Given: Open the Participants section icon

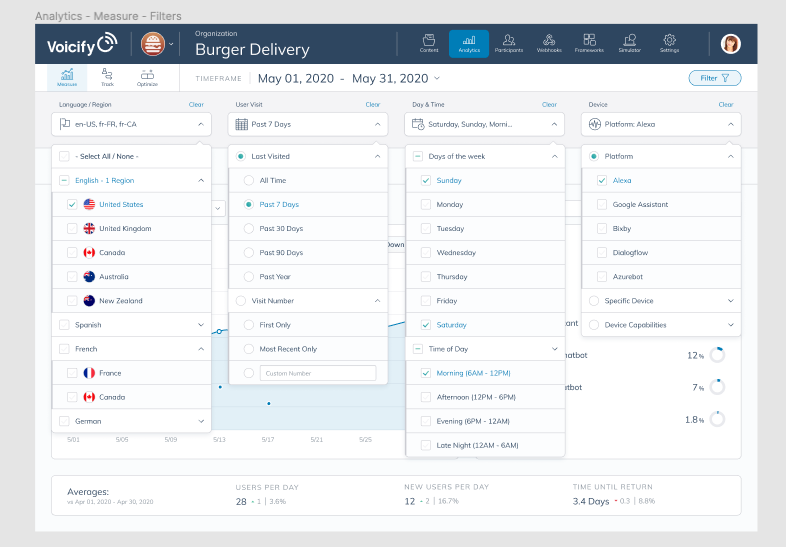Looking at the screenshot, I should coord(509,43).
